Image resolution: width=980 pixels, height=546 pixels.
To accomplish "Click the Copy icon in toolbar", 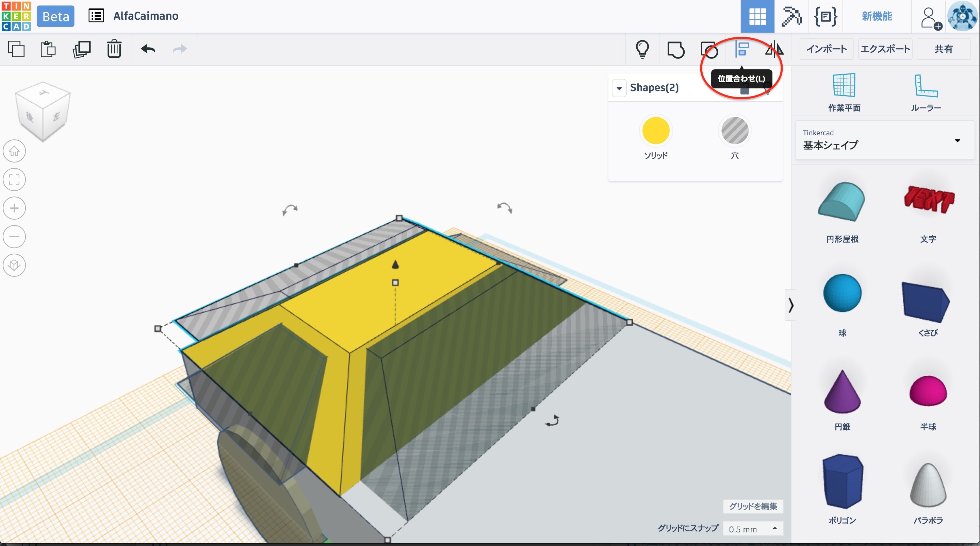I will 16,49.
